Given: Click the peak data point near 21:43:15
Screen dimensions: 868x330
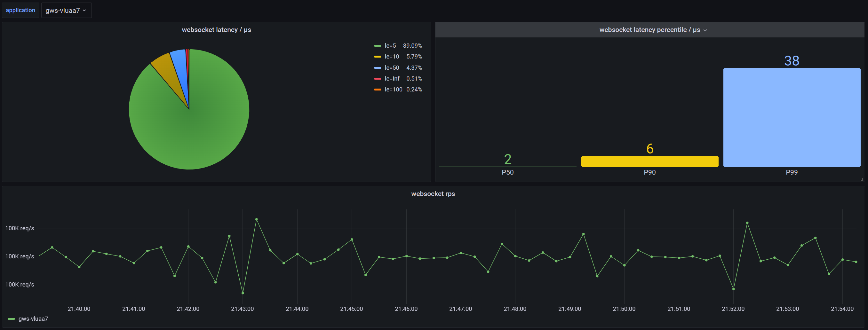Looking at the screenshot, I should [256, 219].
